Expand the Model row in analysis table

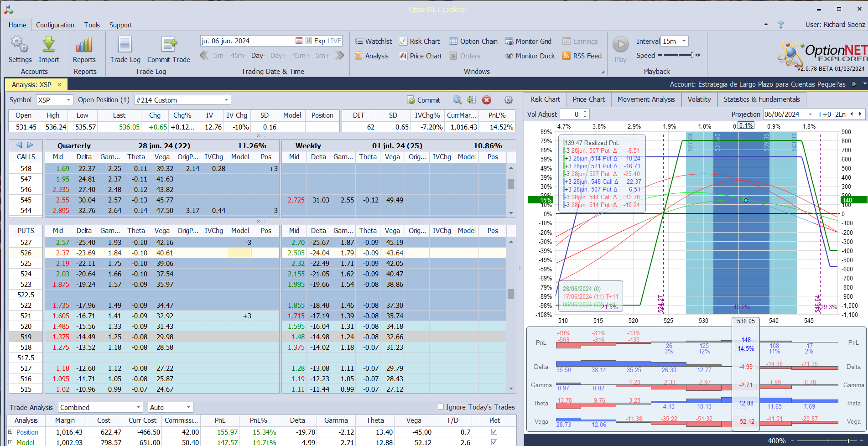[10, 442]
